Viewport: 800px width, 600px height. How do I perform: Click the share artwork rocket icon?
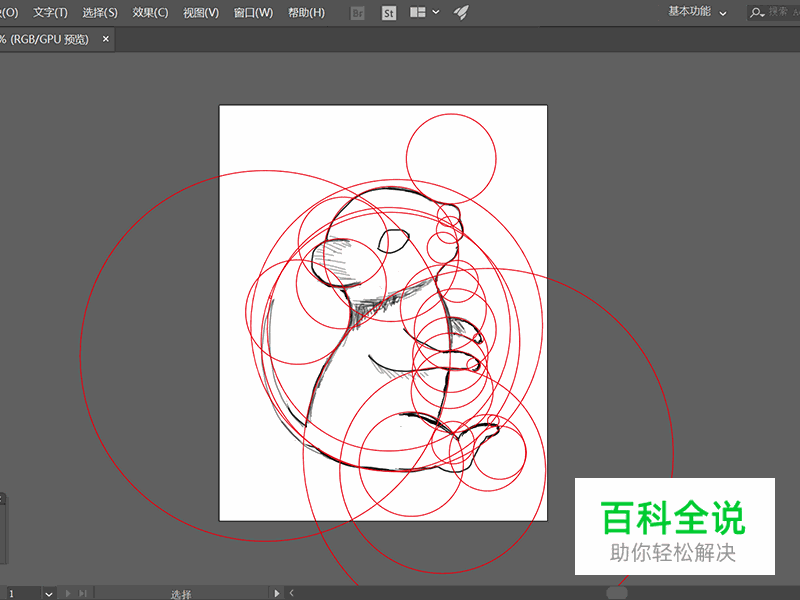point(460,12)
